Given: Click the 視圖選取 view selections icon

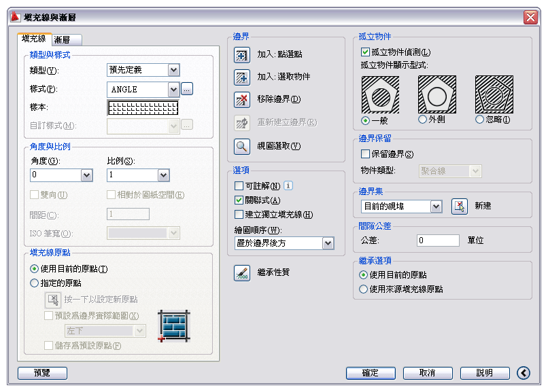Looking at the screenshot, I should (242, 145).
